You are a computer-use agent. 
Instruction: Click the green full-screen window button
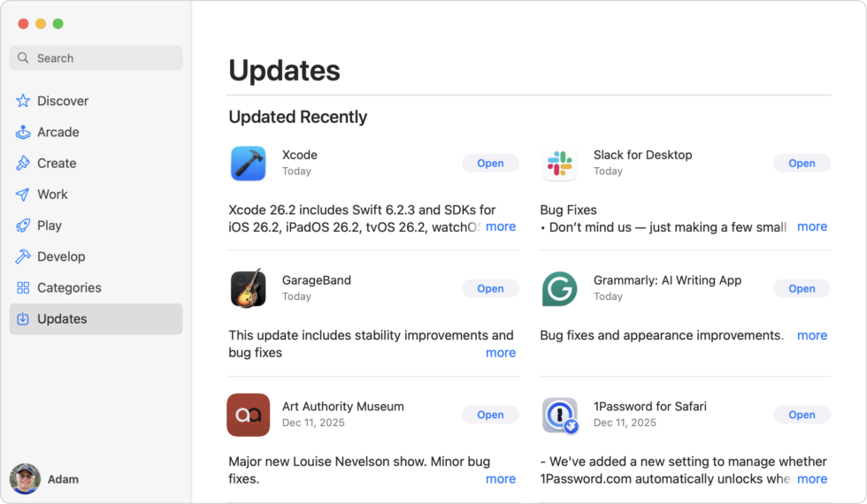(58, 24)
